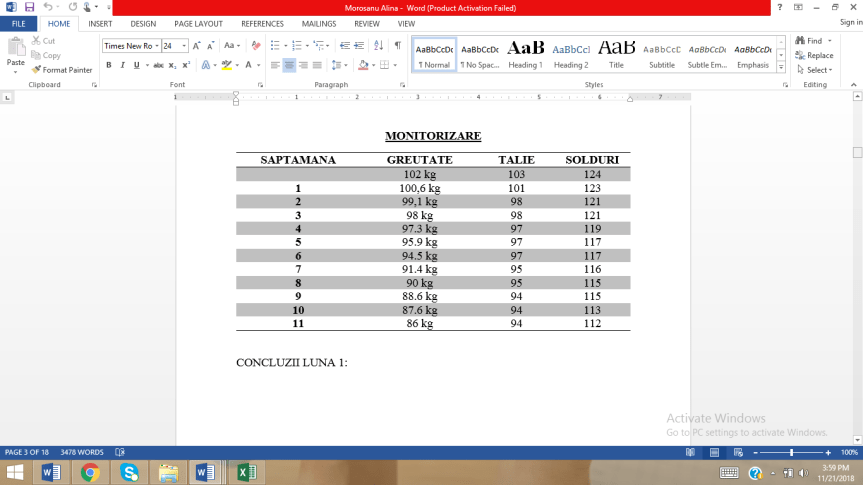The width and height of the screenshot is (863, 485).
Task: Open the font name dropdown
Action: 156,46
